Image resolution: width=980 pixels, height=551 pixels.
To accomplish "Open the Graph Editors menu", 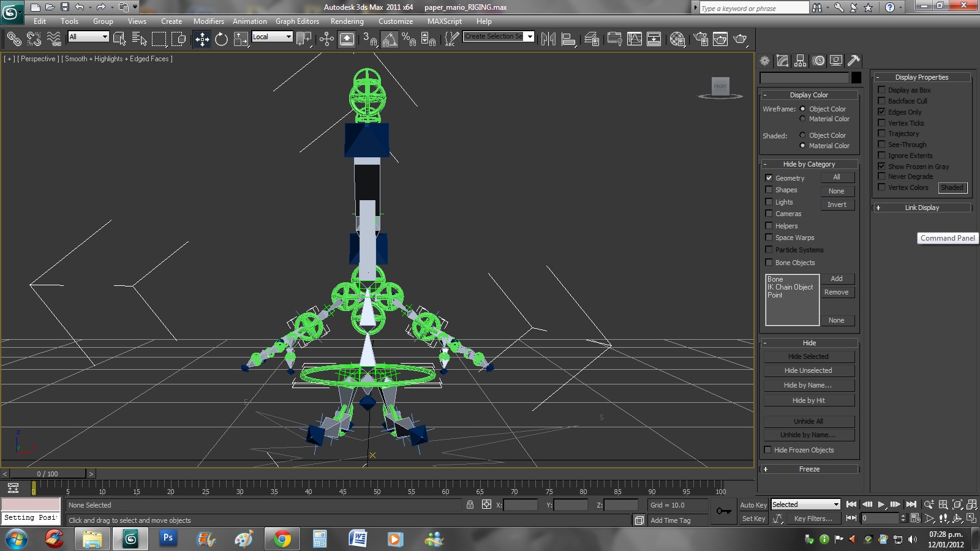I will (x=297, y=21).
